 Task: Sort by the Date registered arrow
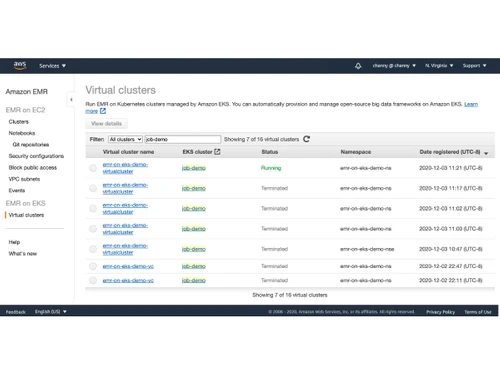(486, 153)
